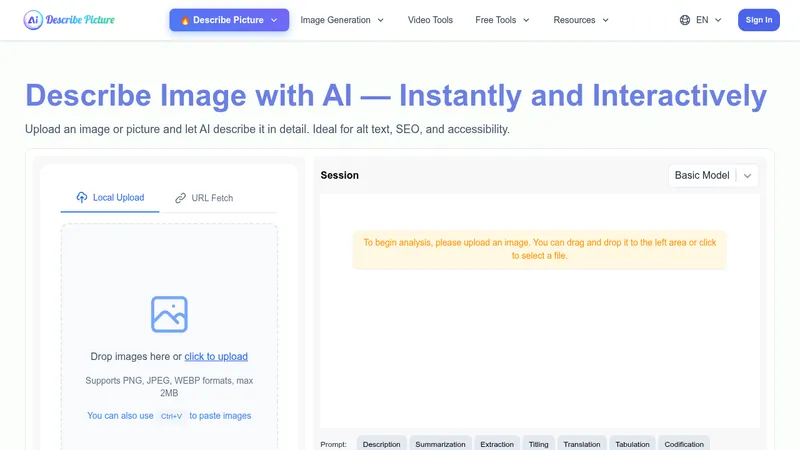Screen dimensions: 800x450
Task: Click the flame icon on Describe Picture button
Action: pyautogui.click(x=185, y=20)
